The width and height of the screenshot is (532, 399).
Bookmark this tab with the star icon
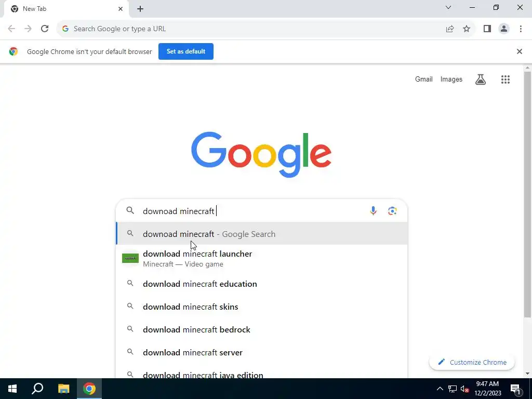[467, 29]
